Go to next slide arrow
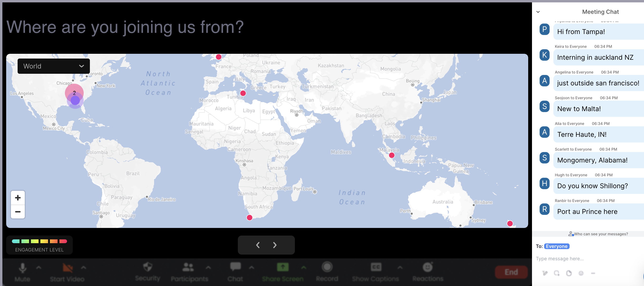The width and height of the screenshot is (644, 286). click(275, 245)
